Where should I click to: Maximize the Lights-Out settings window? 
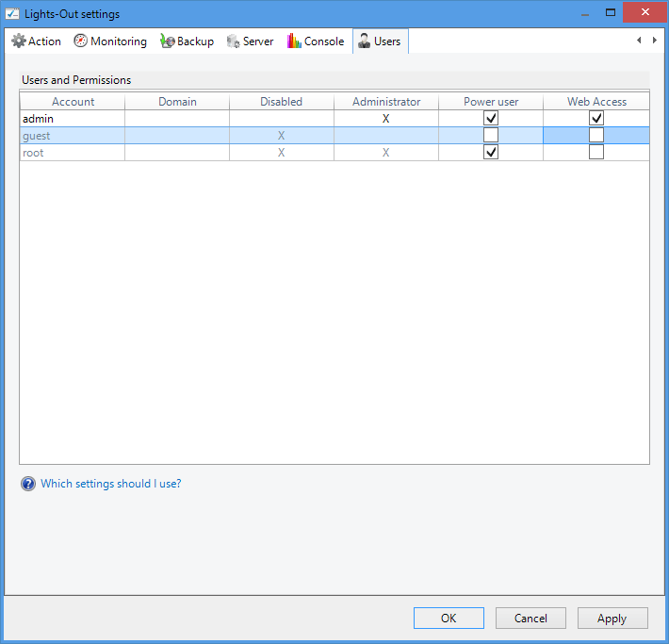click(x=611, y=12)
